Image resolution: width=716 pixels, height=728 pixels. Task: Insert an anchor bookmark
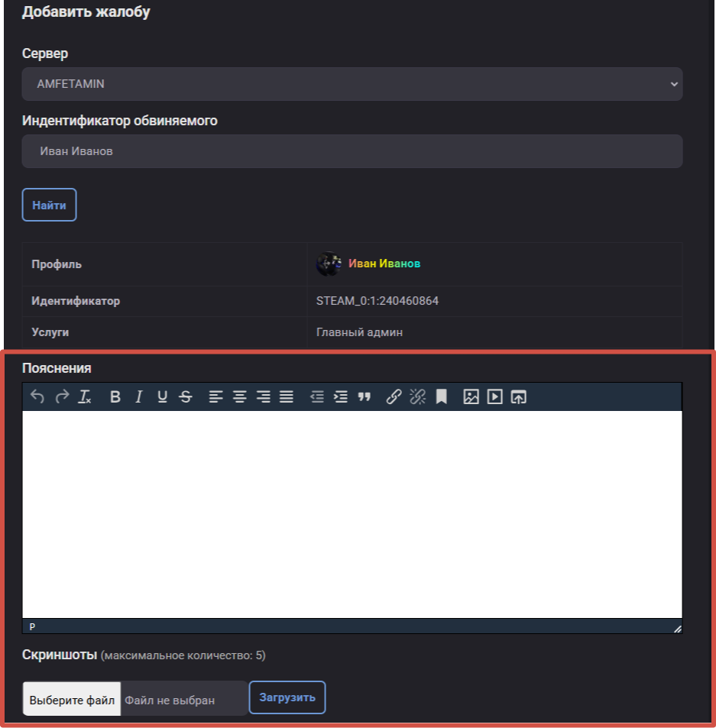click(441, 397)
